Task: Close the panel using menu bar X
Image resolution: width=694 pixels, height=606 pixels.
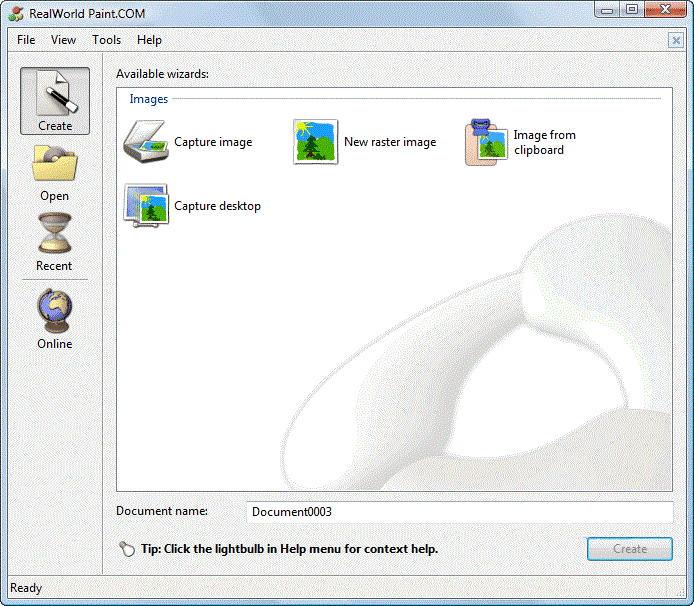Action: (x=676, y=40)
